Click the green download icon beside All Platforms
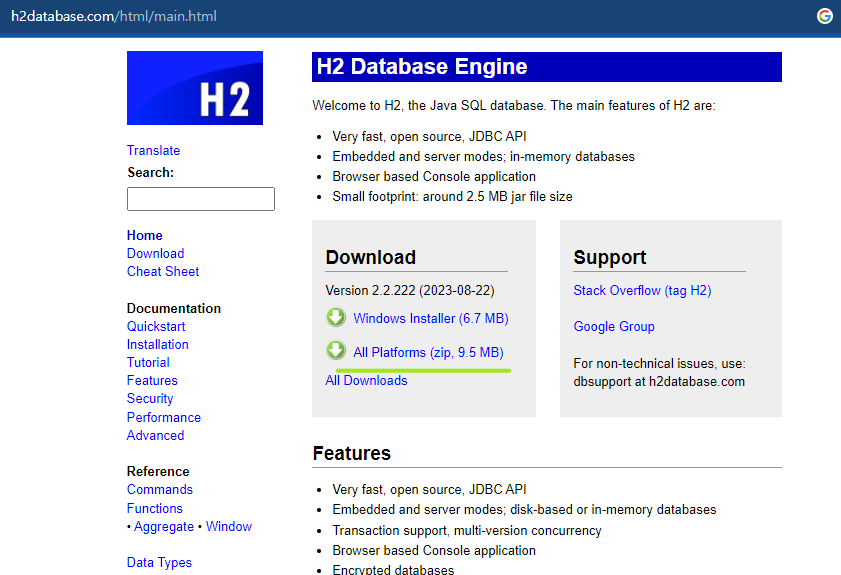Image resolution: width=841 pixels, height=575 pixels. pos(336,351)
